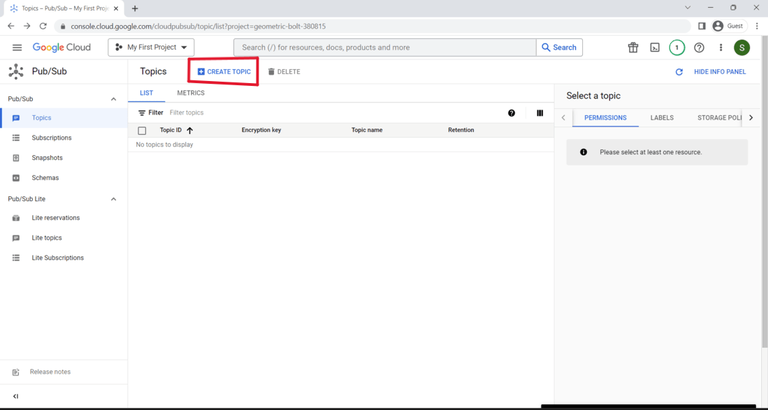
Task: Refresh the topics list
Action: click(x=679, y=72)
